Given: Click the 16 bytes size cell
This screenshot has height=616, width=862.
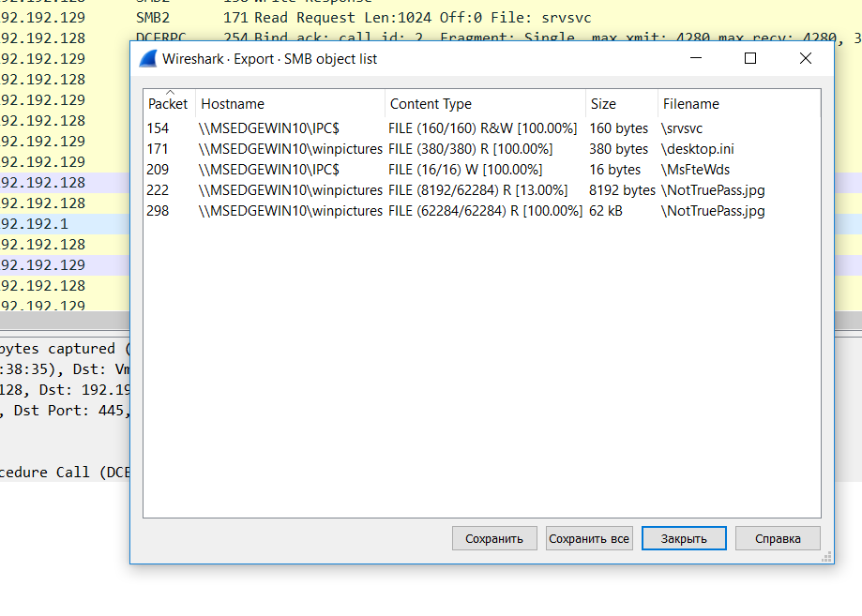Looking at the screenshot, I should [x=615, y=170].
